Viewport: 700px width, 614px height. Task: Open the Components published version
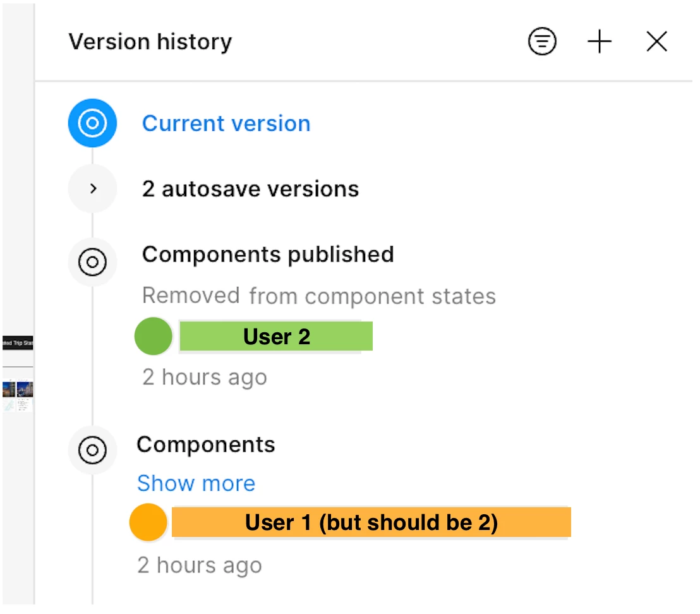[x=268, y=255]
